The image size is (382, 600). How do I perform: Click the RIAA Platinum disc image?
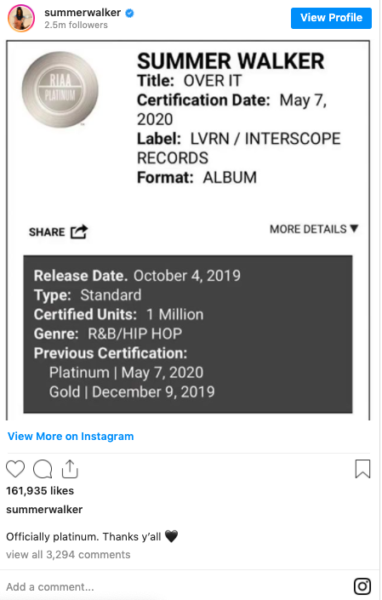pyautogui.click(x=60, y=89)
